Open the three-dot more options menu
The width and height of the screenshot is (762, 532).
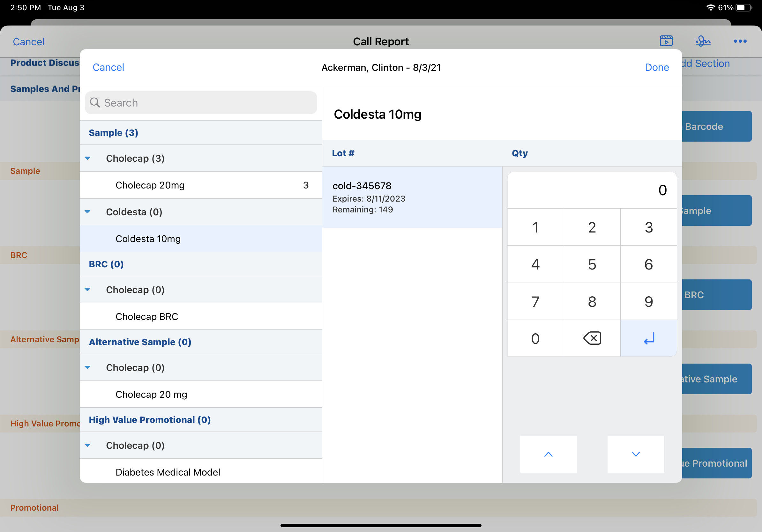740,41
